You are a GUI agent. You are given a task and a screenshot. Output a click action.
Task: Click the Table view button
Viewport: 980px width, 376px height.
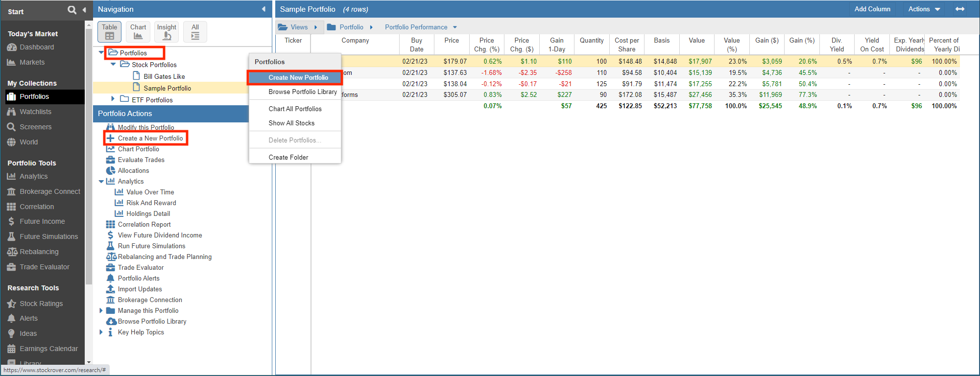[109, 32]
